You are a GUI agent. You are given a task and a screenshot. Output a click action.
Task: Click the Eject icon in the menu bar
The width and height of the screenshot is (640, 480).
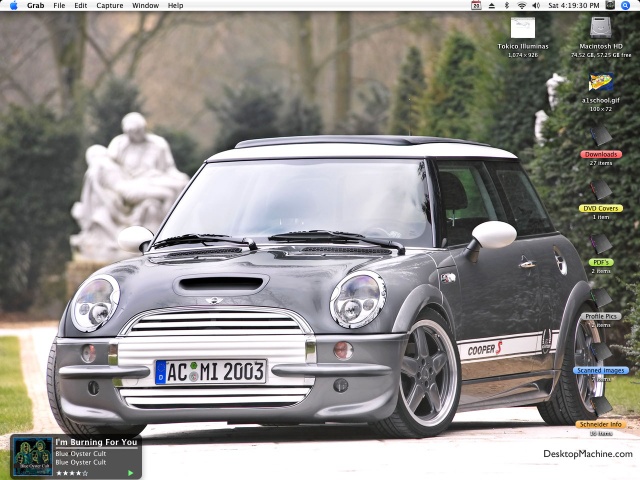[x=492, y=5]
